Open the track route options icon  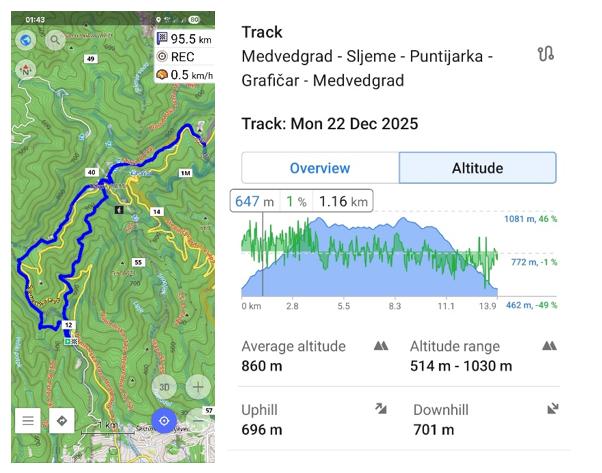545,54
